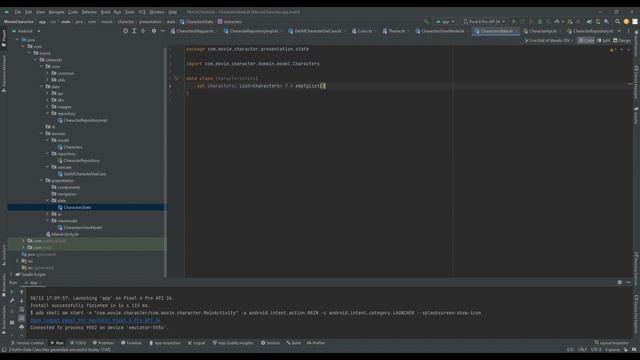The height and width of the screenshot is (360, 640).
Task: Open the Layout Inspector tool window
Action: click(x=612, y=343)
